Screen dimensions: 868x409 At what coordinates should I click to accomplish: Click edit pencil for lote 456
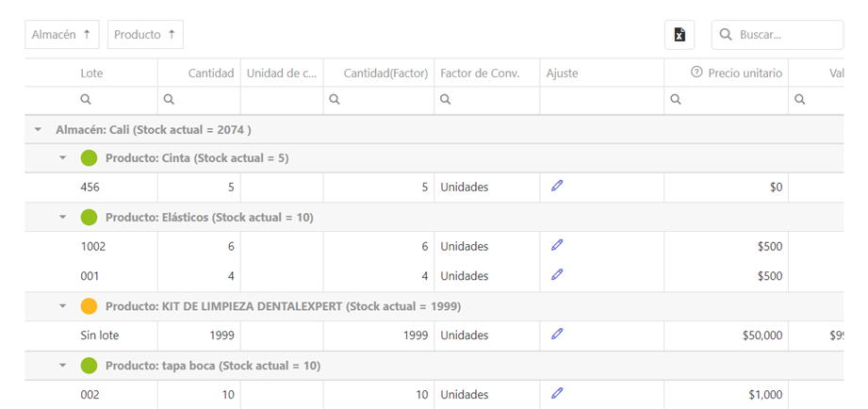[x=557, y=186]
